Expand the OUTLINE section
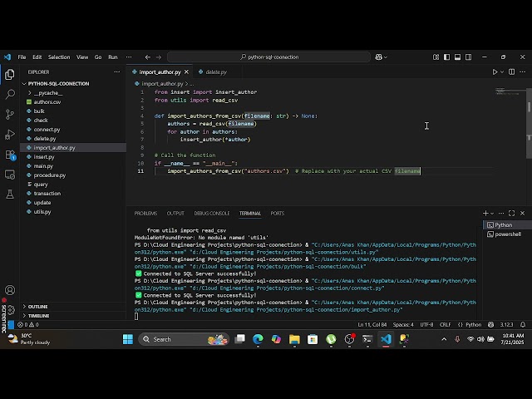This screenshot has height=399, width=532. (x=37, y=307)
